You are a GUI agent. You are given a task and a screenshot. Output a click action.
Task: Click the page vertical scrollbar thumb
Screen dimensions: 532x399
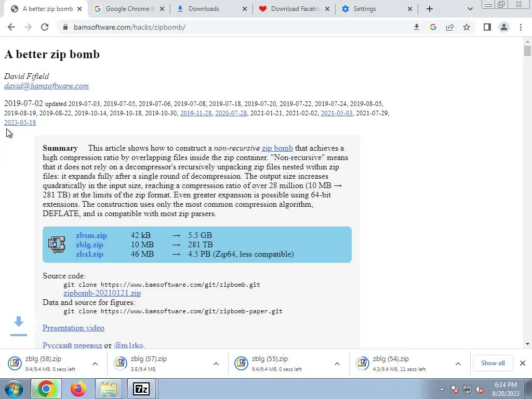click(527, 51)
